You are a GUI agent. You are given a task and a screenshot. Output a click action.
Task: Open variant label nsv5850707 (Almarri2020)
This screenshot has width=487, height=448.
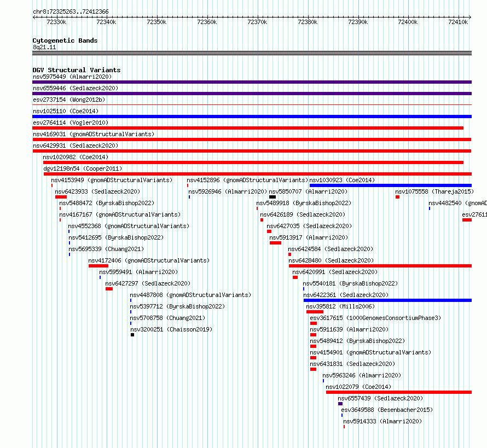[308, 191]
